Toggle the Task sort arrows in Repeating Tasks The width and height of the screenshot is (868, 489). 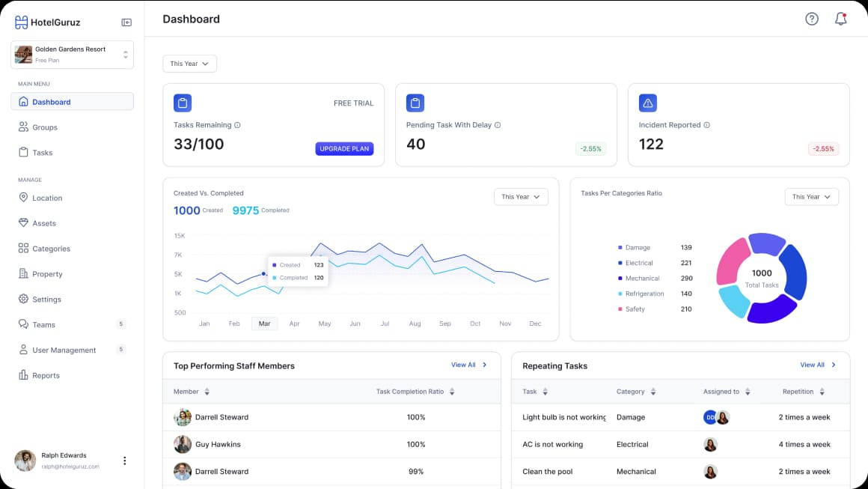[545, 391]
